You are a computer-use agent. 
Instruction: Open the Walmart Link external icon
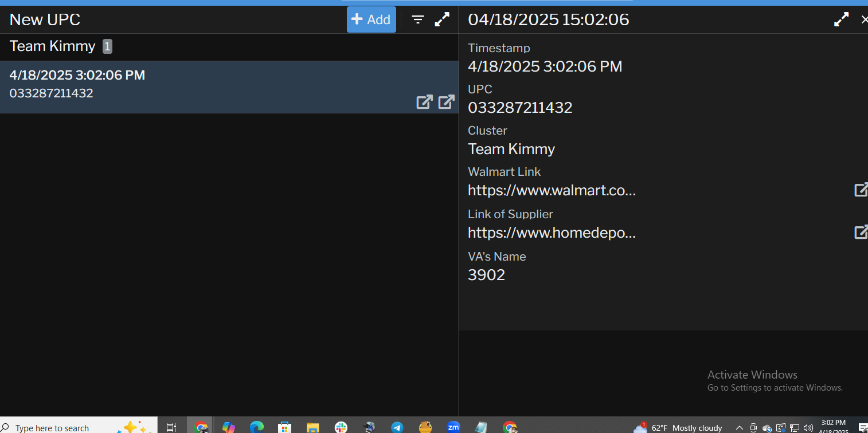[861, 190]
